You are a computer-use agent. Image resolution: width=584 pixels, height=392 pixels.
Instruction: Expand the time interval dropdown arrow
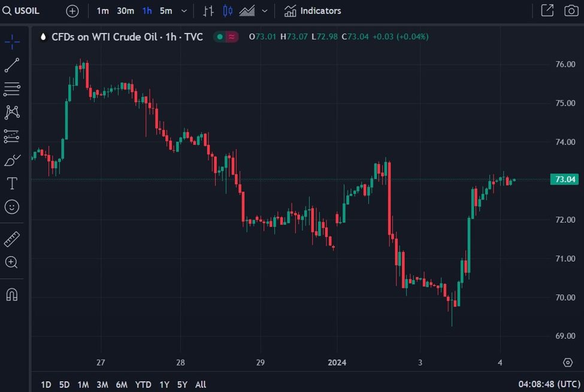pos(184,11)
